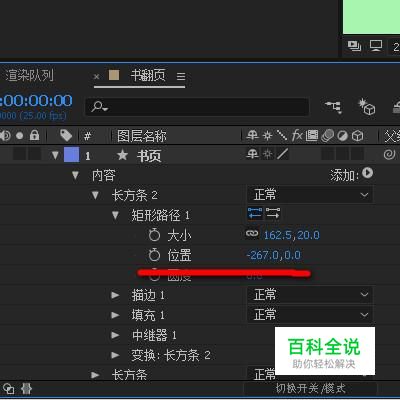400x400 pixels.
Task: Collapse the 矩形路径 1 group
Action: [115, 215]
